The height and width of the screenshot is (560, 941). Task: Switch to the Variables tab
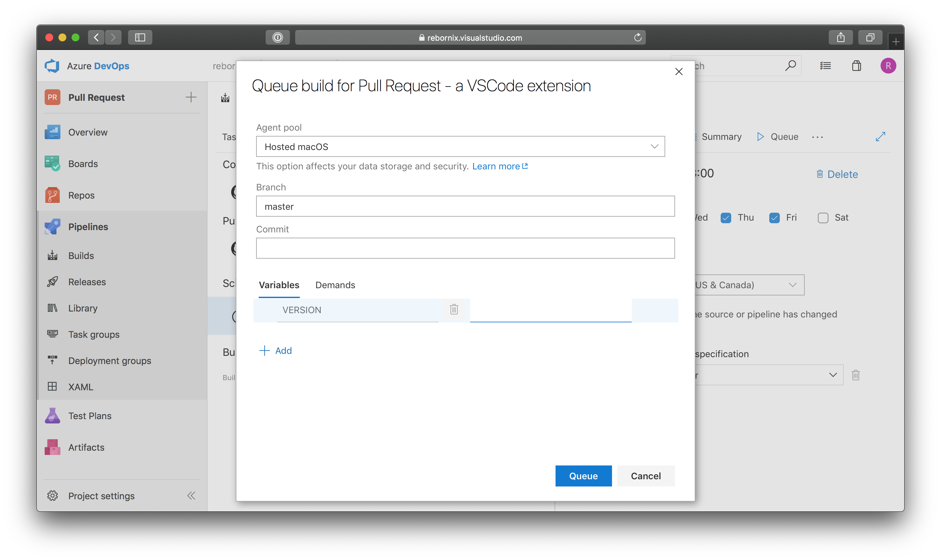[x=279, y=285]
